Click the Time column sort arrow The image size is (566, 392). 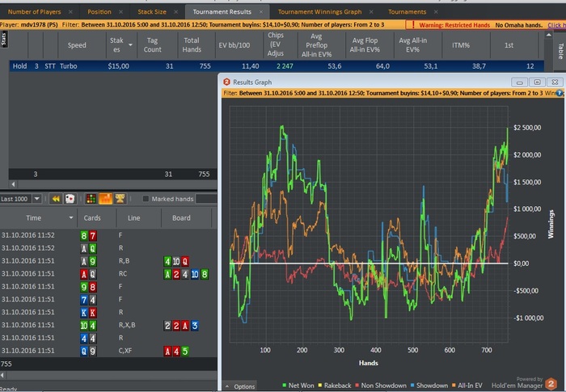pos(71,217)
